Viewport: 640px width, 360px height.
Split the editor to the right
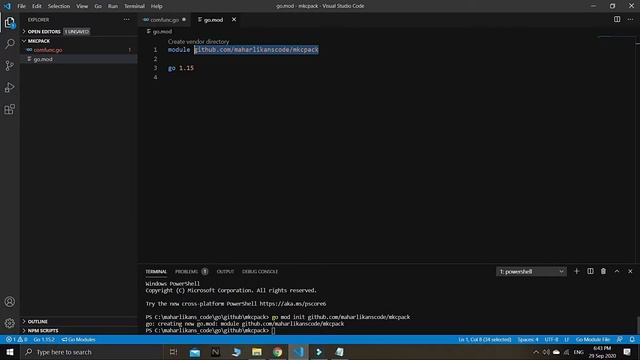[x=617, y=19]
